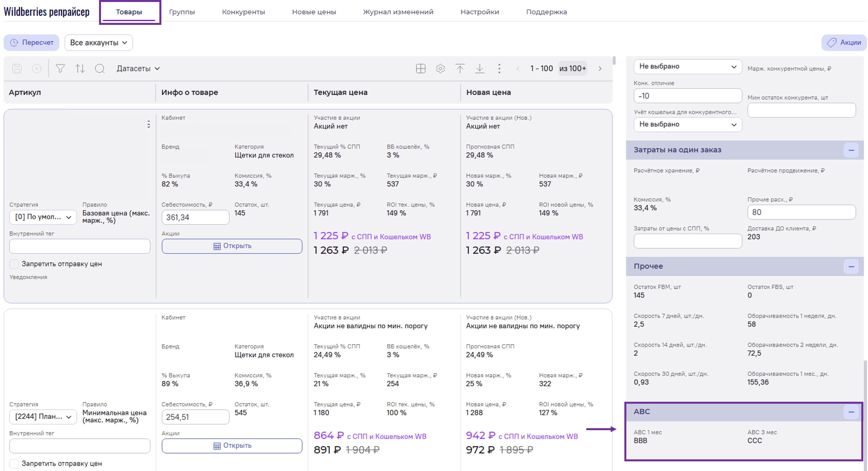868x471 pixels.
Task: Collapse Затраты на один заказ section
Action: pos(851,150)
